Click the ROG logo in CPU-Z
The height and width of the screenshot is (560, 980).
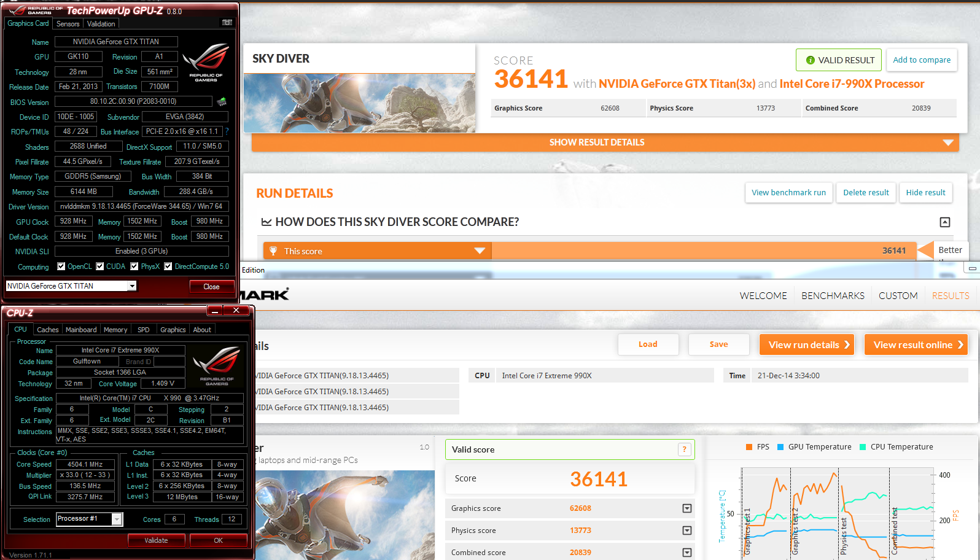point(217,366)
